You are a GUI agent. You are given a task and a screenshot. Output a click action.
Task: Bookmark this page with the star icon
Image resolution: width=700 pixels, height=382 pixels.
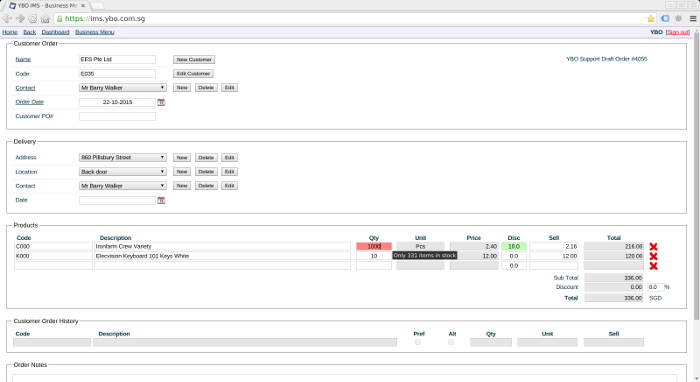pyautogui.click(x=650, y=19)
